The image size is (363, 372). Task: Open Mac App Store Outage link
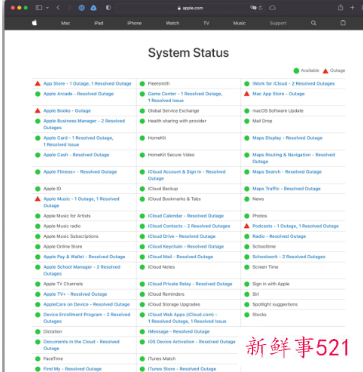[x=279, y=94]
